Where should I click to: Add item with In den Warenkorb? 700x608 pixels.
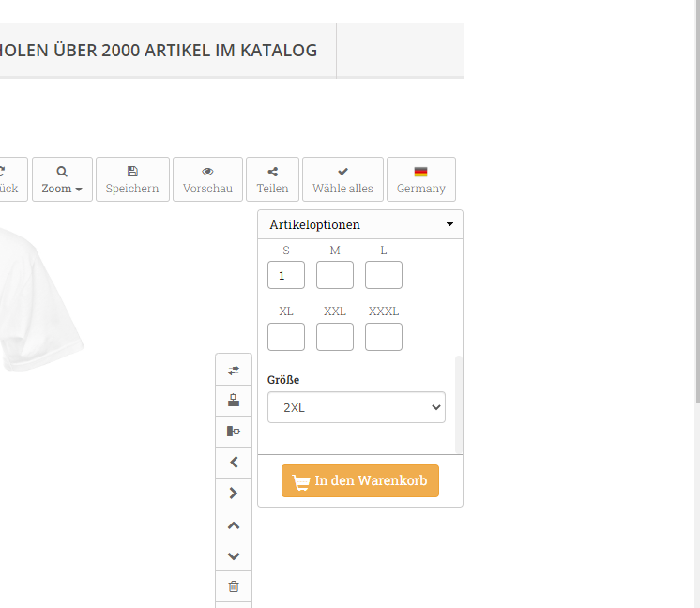(x=360, y=480)
